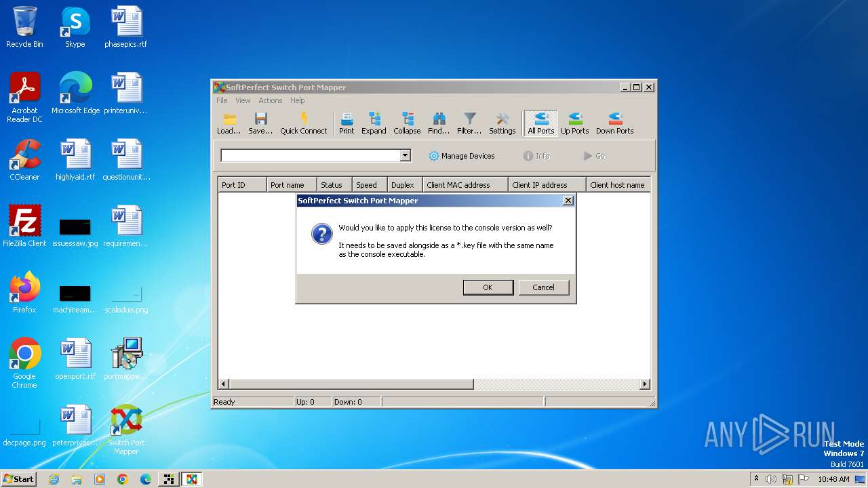This screenshot has height=488, width=868.
Task: Show hidden tray icons arrow
Action: click(756, 479)
